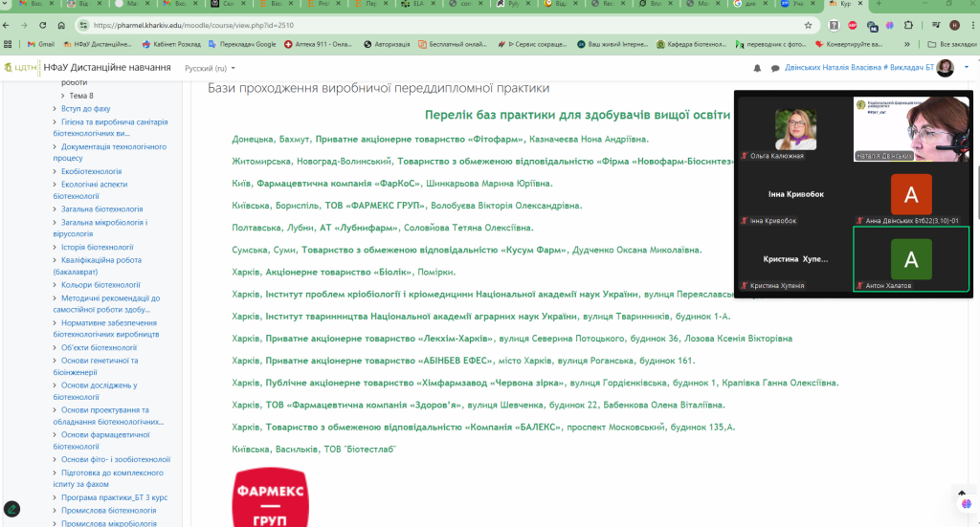Image resolution: width=980 pixels, height=527 pixels.
Task: Click the address bar URL field
Action: coord(437,26)
